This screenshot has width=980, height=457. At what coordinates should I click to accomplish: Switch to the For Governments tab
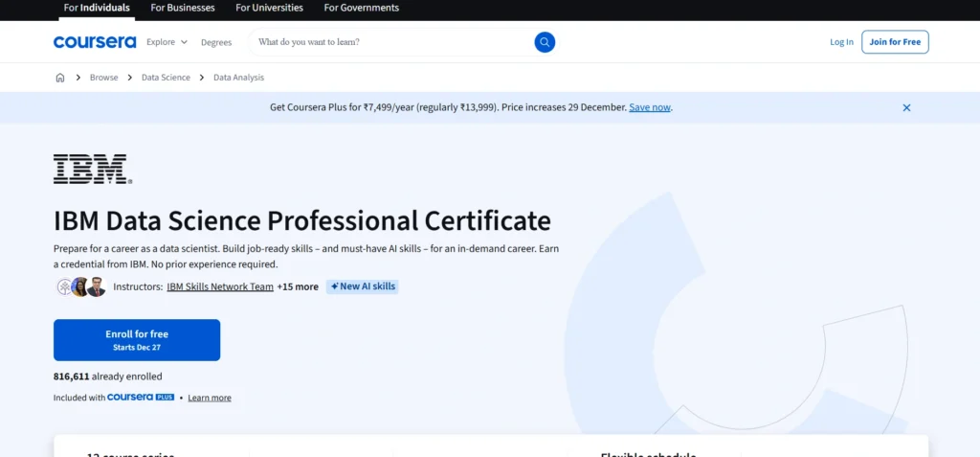click(x=361, y=8)
